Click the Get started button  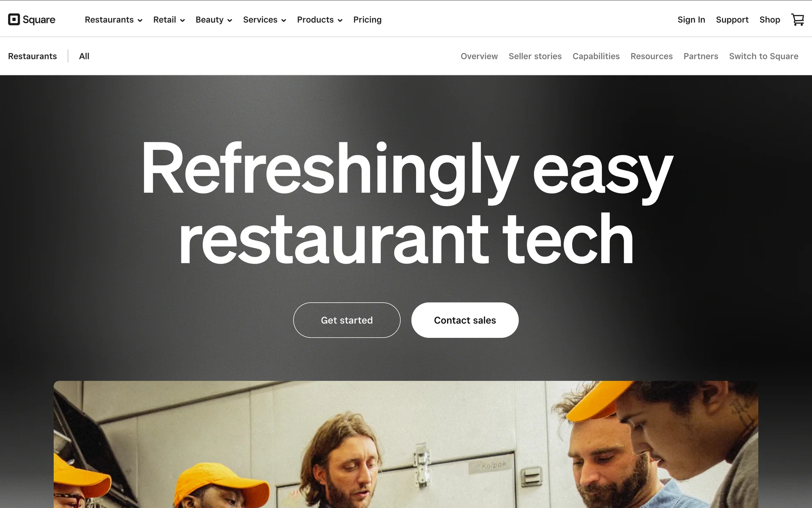347,320
